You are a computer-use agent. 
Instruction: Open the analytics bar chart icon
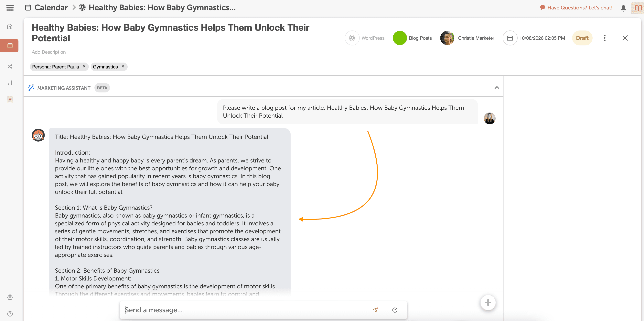click(x=10, y=83)
